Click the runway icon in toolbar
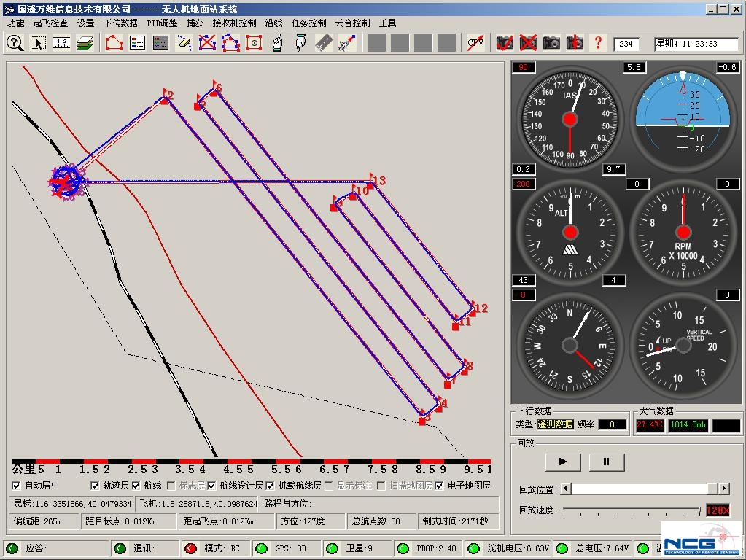 [324, 43]
